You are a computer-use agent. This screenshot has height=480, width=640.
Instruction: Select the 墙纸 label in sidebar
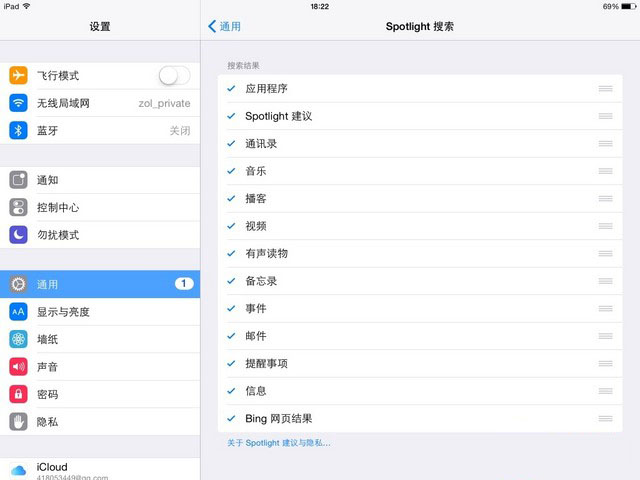(x=47, y=339)
